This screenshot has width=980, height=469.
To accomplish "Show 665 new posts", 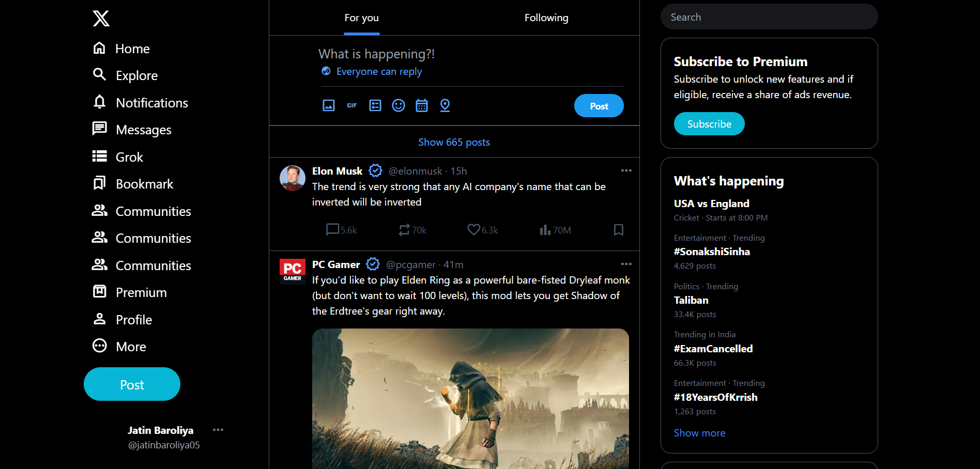I will pos(454,142).
